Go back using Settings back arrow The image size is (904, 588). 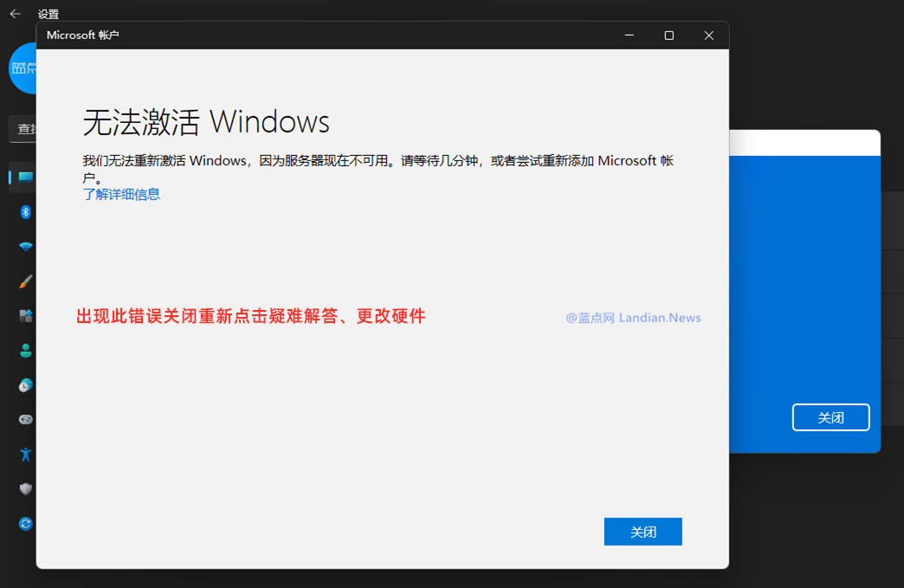16,14
